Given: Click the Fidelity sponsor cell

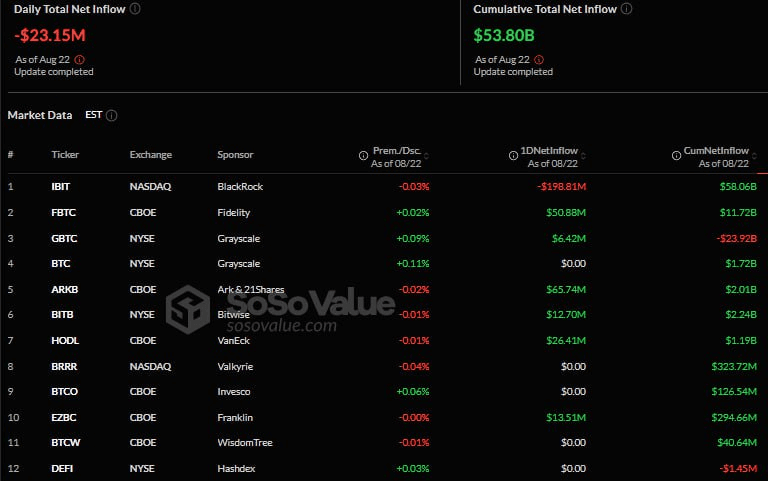Looking at the screenshot, I should coord(234,213).
